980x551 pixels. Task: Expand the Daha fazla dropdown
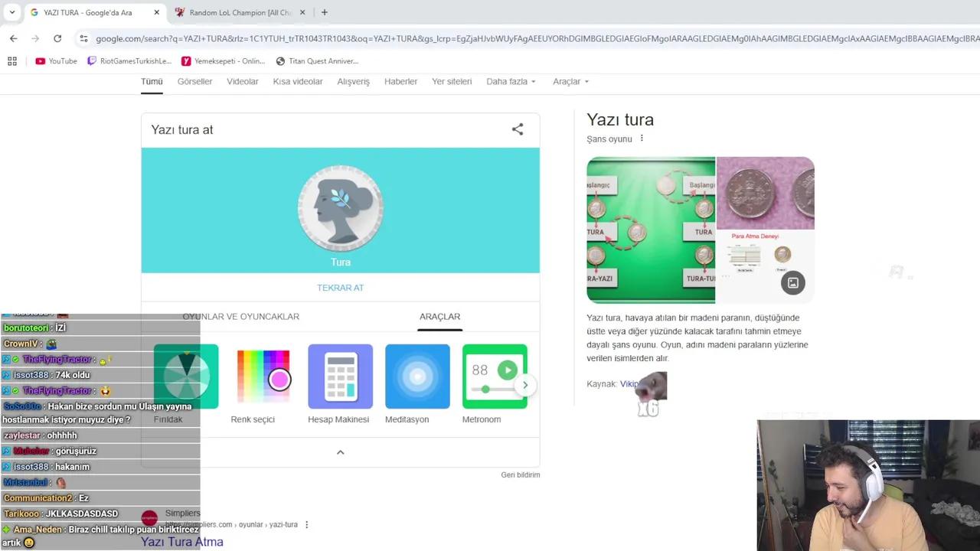[x=511, y=81]
